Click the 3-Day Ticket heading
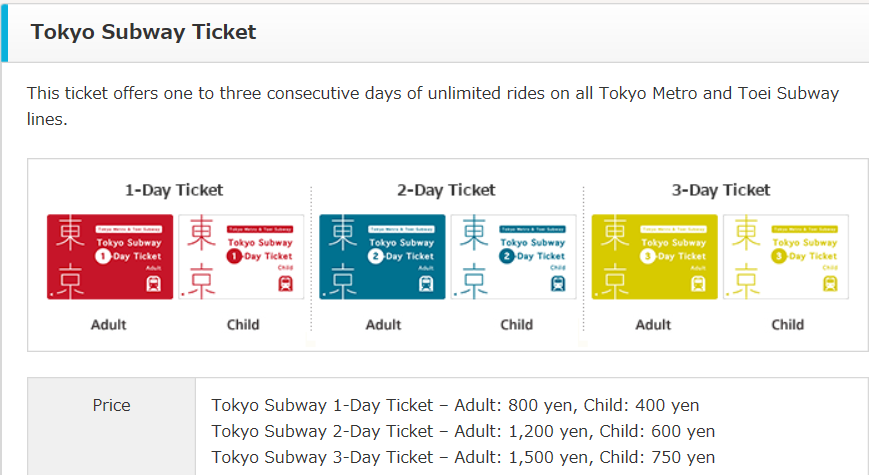Screen dimensions: 869x475 721,190
